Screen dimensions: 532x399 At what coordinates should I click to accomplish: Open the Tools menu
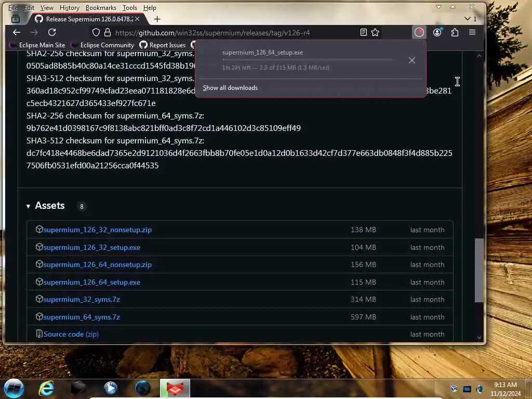coord(129,7)
